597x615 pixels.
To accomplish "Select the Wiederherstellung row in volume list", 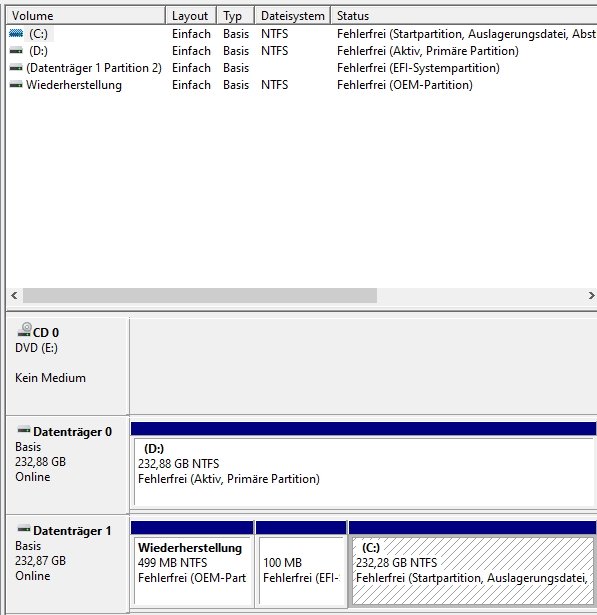I will tap(301, 85).
